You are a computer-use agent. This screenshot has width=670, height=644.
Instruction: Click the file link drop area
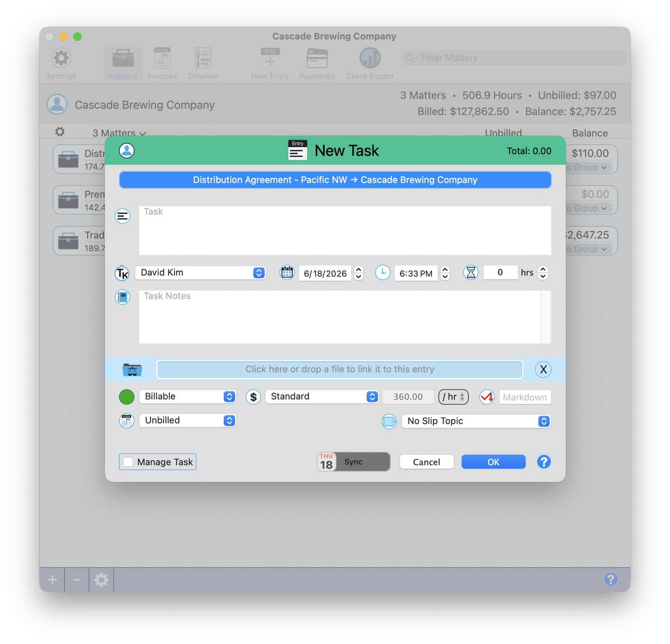click(340, 370)
